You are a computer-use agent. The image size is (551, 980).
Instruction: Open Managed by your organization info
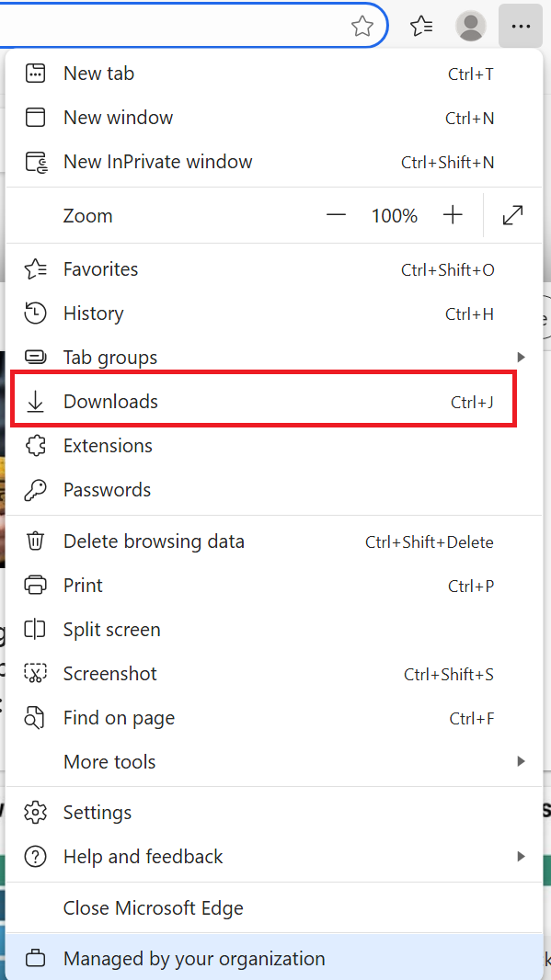click(274, 958)
